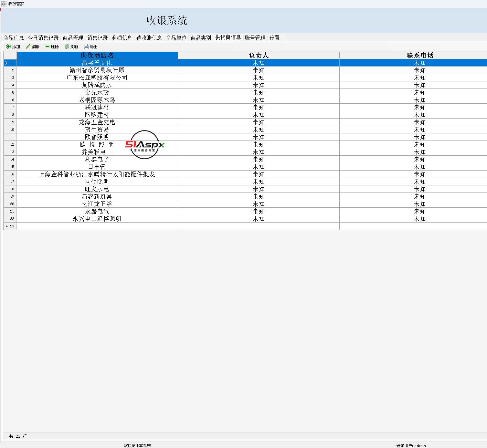
Task: Open the 商品管理 tab
Action: coord(73,38)
